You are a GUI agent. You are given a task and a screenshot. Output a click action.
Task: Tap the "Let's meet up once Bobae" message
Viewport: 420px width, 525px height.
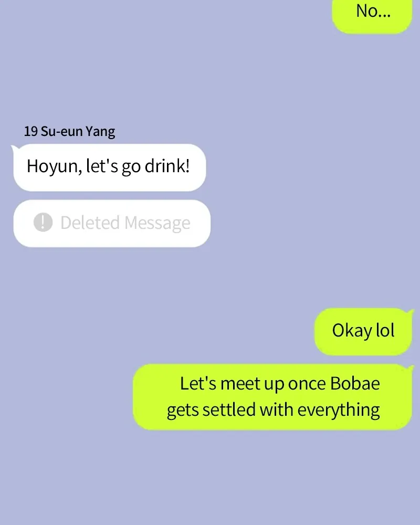coord(272,397)
